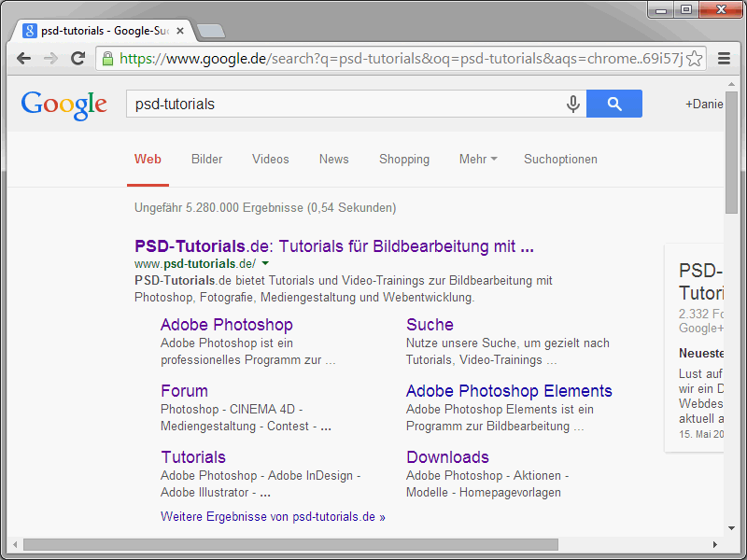Screen dimensions: 747x560
Task: Expand the green arrow next to www.psd-tutorials.de/
Action: (x=266, y=263)
